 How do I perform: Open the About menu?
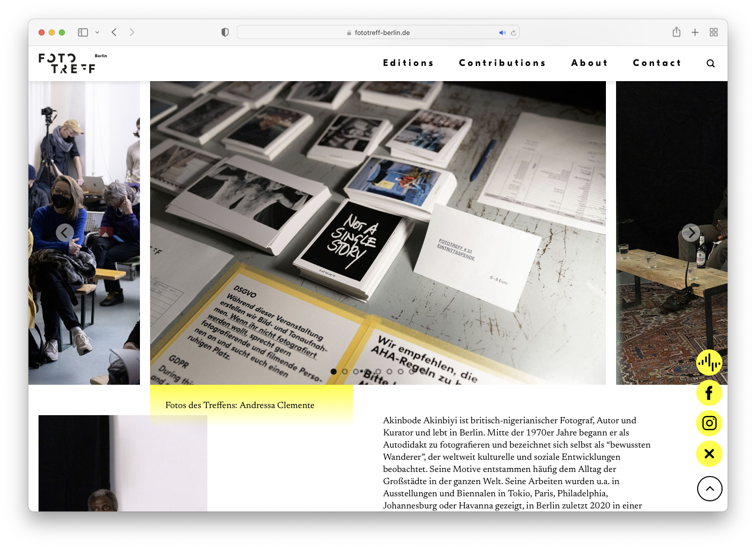(589, 63)
